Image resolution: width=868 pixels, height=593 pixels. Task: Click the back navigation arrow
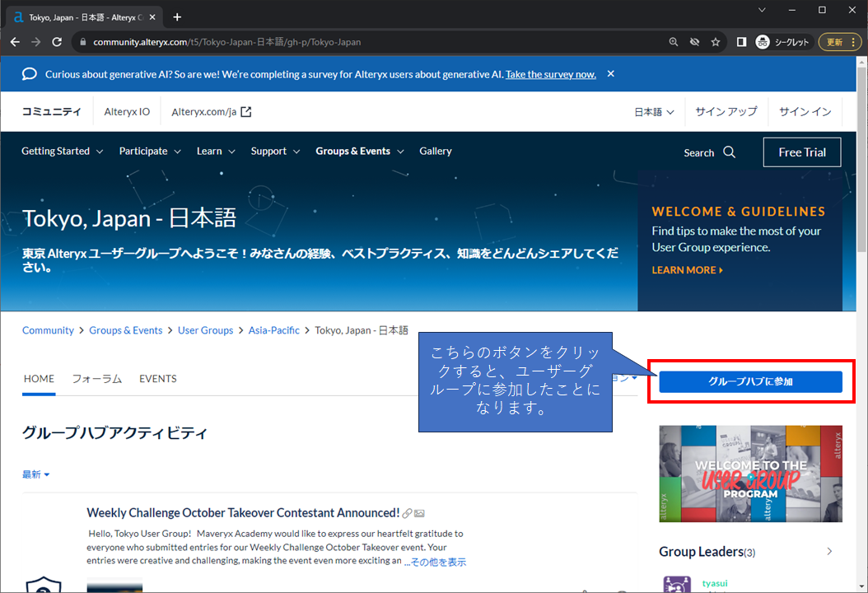(x=15, y=42)
